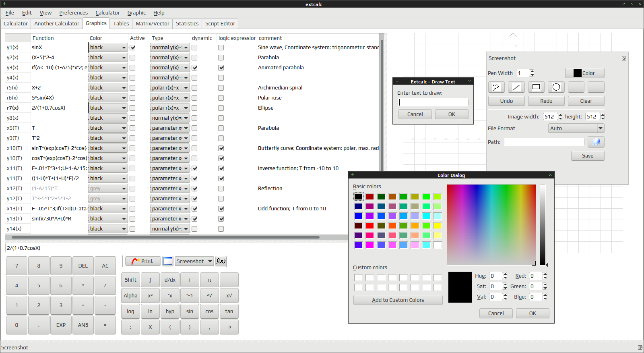Toggle the Active checkbox for y1(x) sinX
This screenshot has height=353, width=644.
[132, 48]
